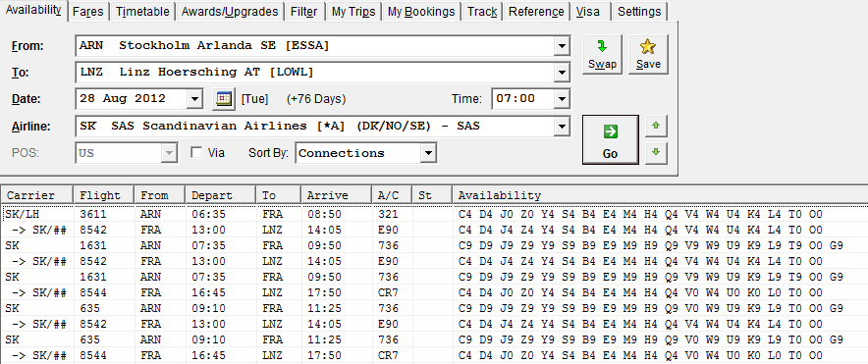
Task: Open the Settings tab
Action: pyautogui.click(x=639, y=12)
